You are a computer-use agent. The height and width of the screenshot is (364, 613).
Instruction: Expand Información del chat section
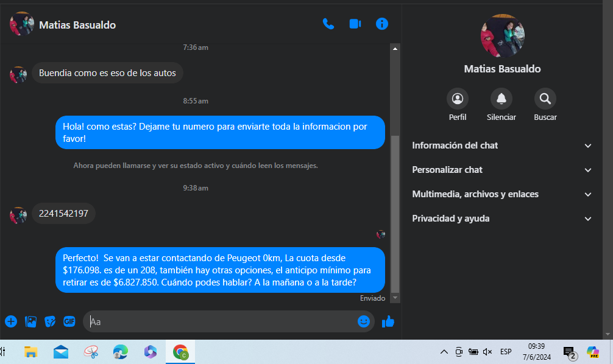click(x=501, y=145)
